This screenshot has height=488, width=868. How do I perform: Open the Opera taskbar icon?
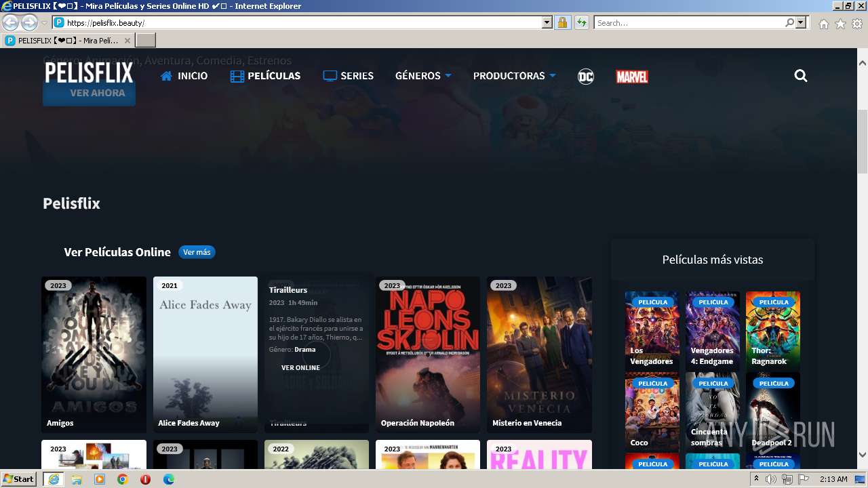click(x=146, y=479)
